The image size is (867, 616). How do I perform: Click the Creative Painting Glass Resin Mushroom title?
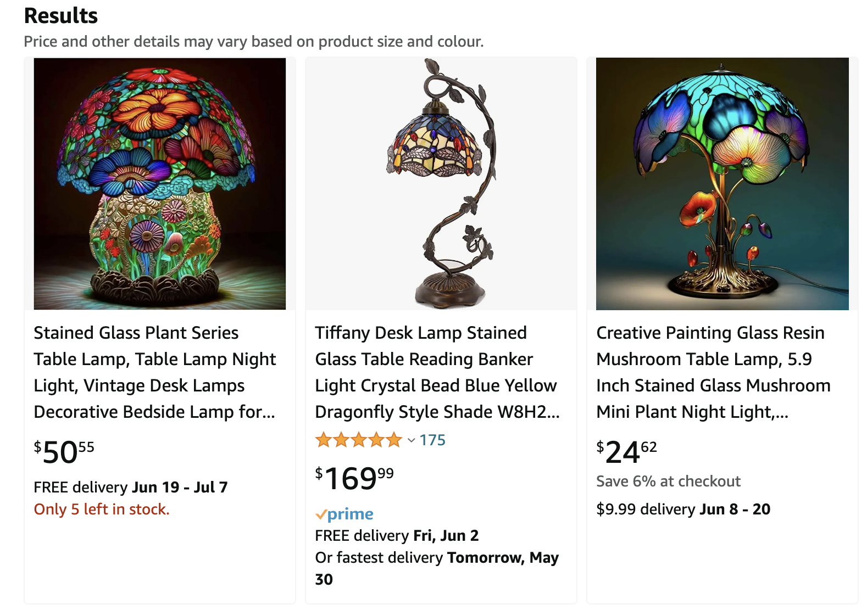(713, 372)
